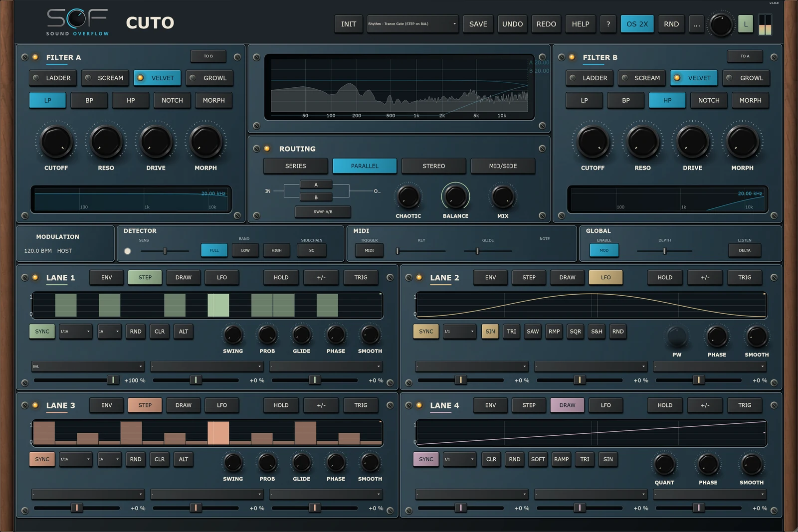Click Global DEPTH slider

click(x=664, y=251)
